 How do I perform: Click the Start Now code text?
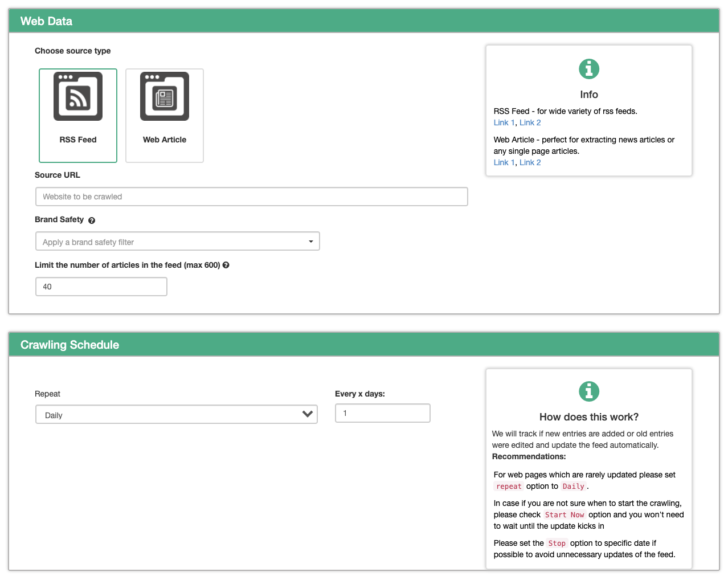coord(565,514)
